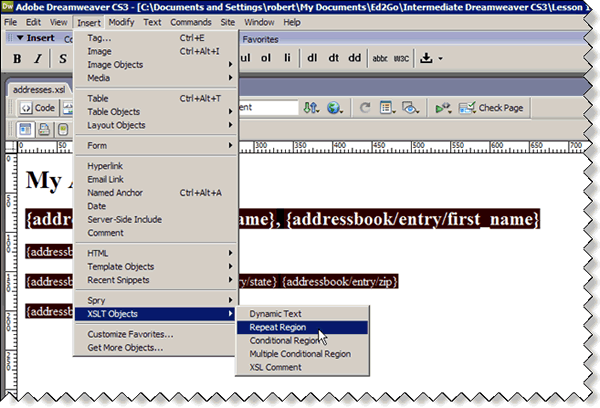Click the Check Page button
The width and height of the screenshot is (600, 408).
point(491,108)
